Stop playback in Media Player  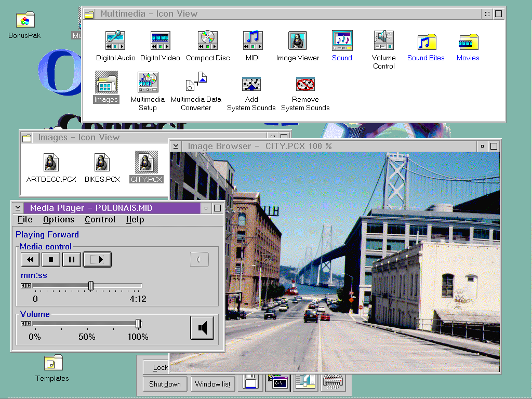click(x=51, y=259)
